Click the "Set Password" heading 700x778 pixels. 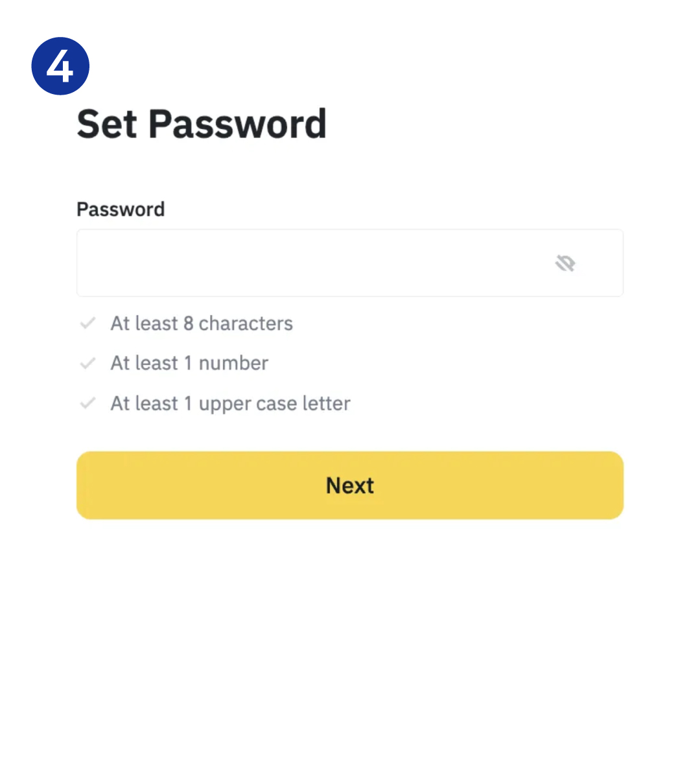pyautogui.click(x=202, y=124)
